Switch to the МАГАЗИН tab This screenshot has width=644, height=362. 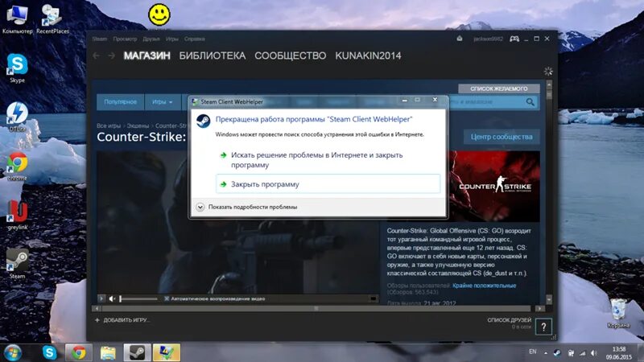coord(147,56)
